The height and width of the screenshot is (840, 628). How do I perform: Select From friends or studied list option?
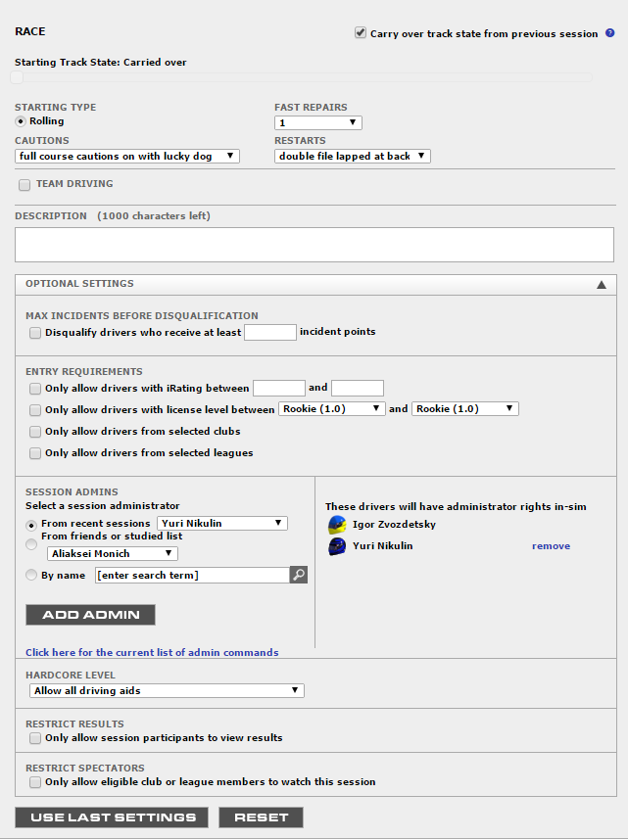click(x=31, y=543)
